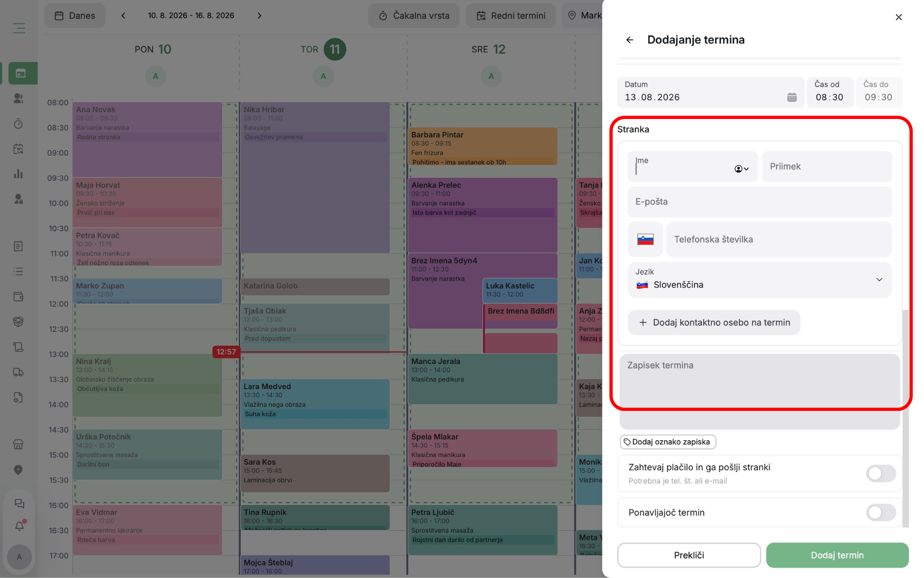This screenshot has height=578, width=924.
Task: Open Špela Mlakar appointment
Action: (x=483, y=448)
